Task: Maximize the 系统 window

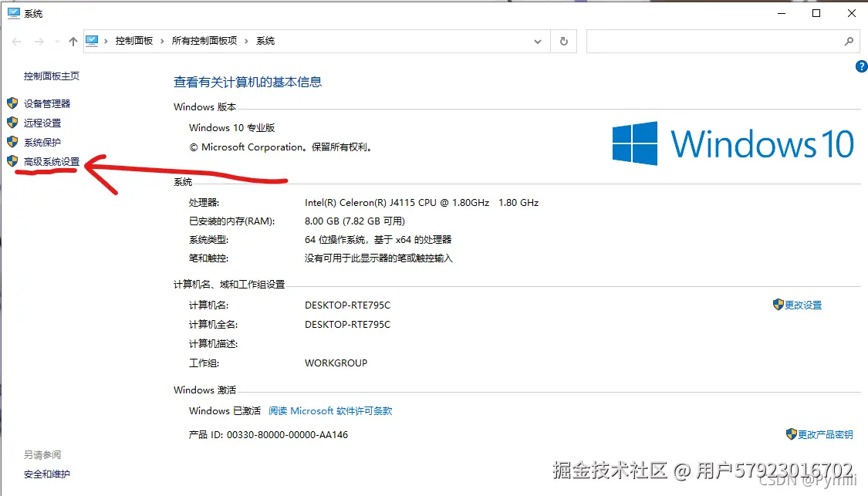Action: point(816,13)
